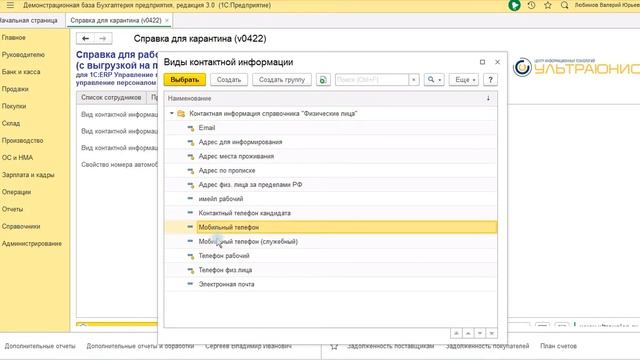Focus the search input field
The height and width of the screenshot is (360, 640).
point(372,80)
